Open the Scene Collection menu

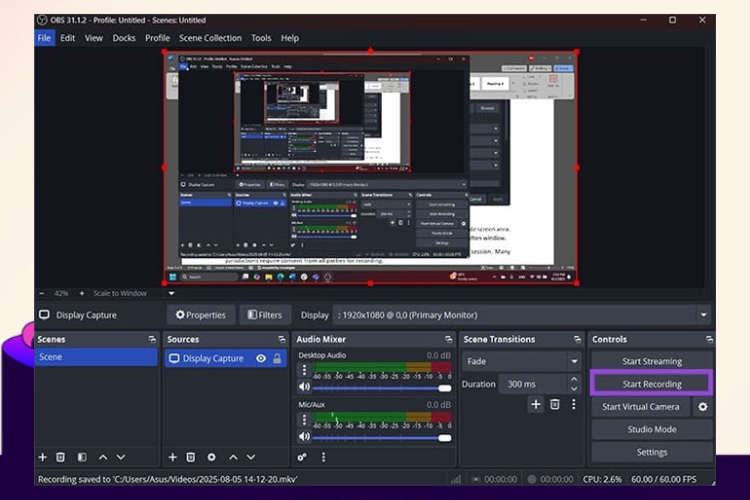210,38
